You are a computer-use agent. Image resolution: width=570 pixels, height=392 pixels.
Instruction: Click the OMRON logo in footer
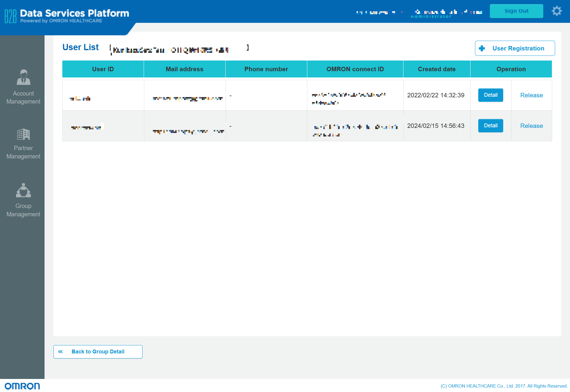[x=22, y=386]
